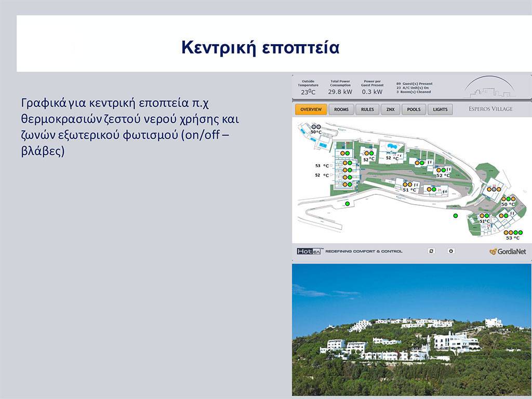Image resolution: width=532 pixels, height=399 pixels.
Task: Select the ZNX tab
Action: (390, 110)
